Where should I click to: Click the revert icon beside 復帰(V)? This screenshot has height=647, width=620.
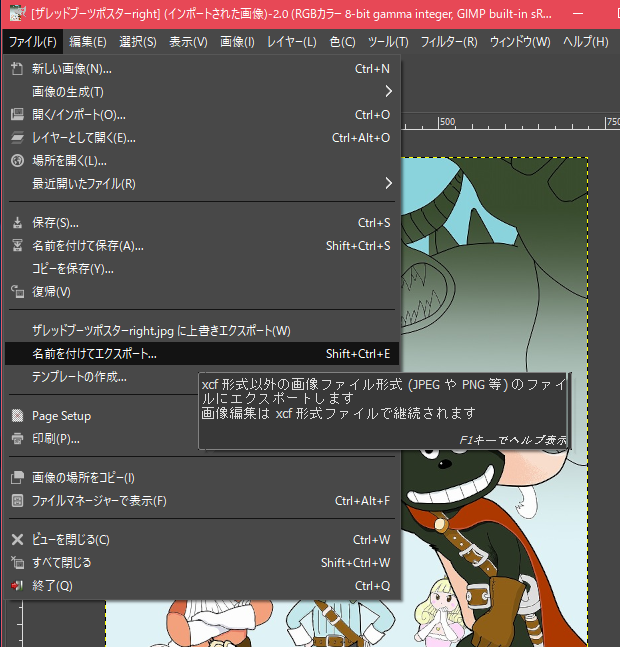17,292
